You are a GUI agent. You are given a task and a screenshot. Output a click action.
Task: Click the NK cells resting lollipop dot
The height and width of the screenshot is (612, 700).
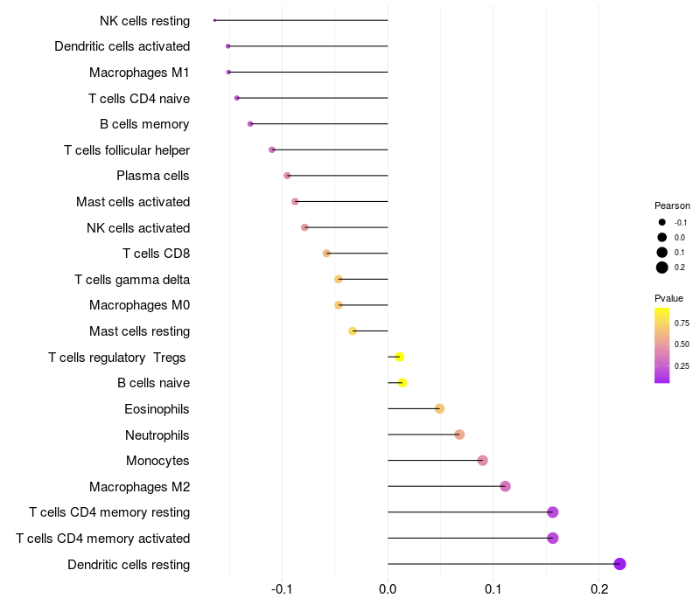click(214, 20)
